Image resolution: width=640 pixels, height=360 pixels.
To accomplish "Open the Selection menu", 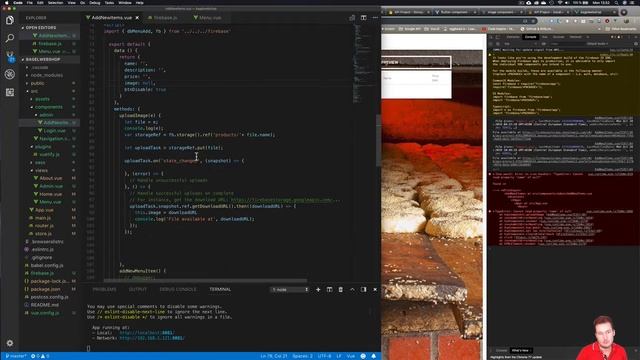I will (56, 2).
